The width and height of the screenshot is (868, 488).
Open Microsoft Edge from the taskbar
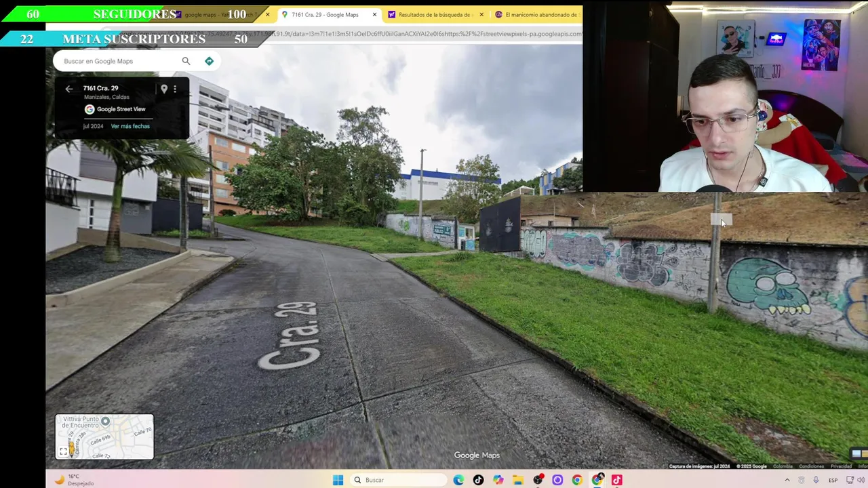(459, 480)
